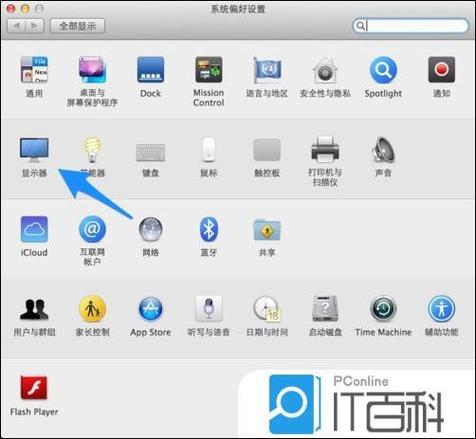Open the 通用 (General) preferences icon
This screenshot has height=439, width=476.
pos(34,70)
